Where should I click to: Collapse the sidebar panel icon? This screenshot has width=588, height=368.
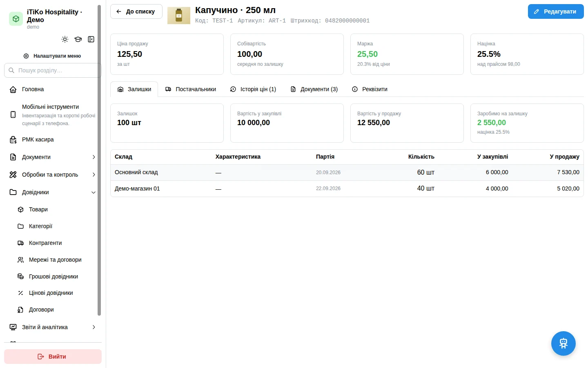91,39
